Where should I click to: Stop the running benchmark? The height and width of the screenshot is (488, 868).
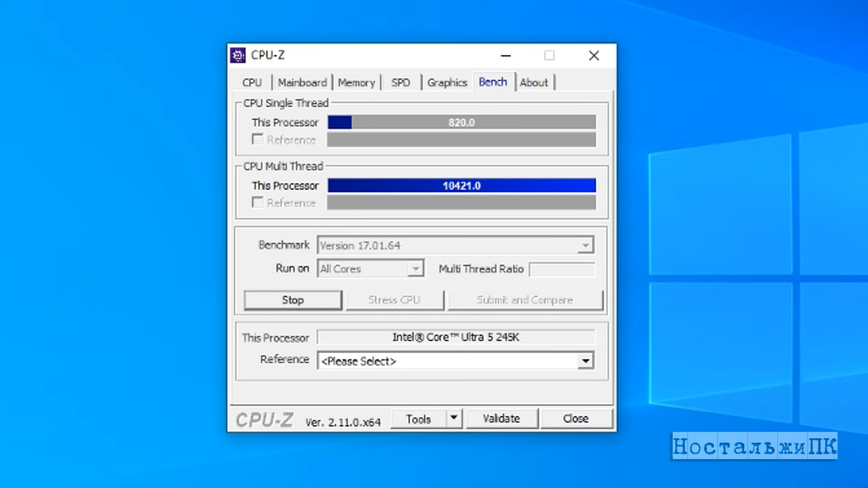click(x=293, y=300)
